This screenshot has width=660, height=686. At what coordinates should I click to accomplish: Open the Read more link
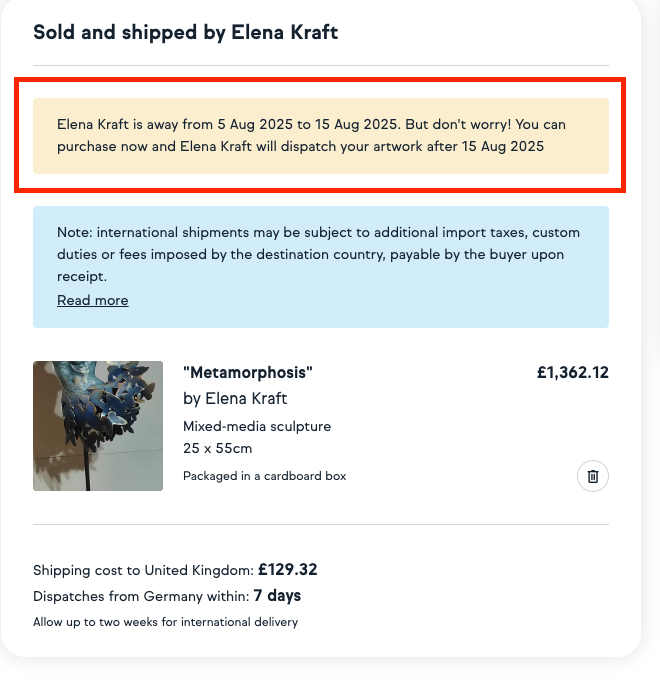[x=93, y=301]
